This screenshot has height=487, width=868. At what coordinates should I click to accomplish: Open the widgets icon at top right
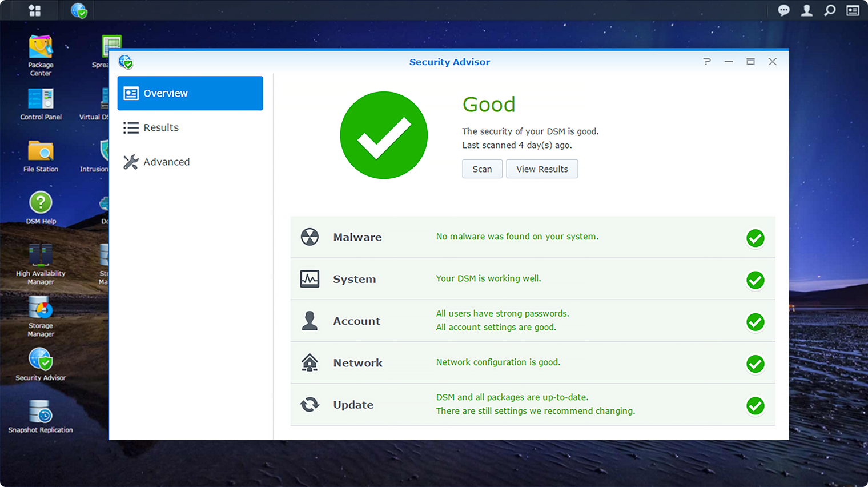pos(853,10)
